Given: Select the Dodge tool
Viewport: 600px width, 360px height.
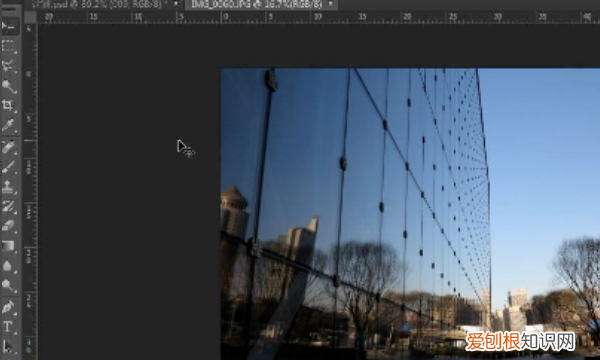Looking at the screenshot, I should pos(8,285).
